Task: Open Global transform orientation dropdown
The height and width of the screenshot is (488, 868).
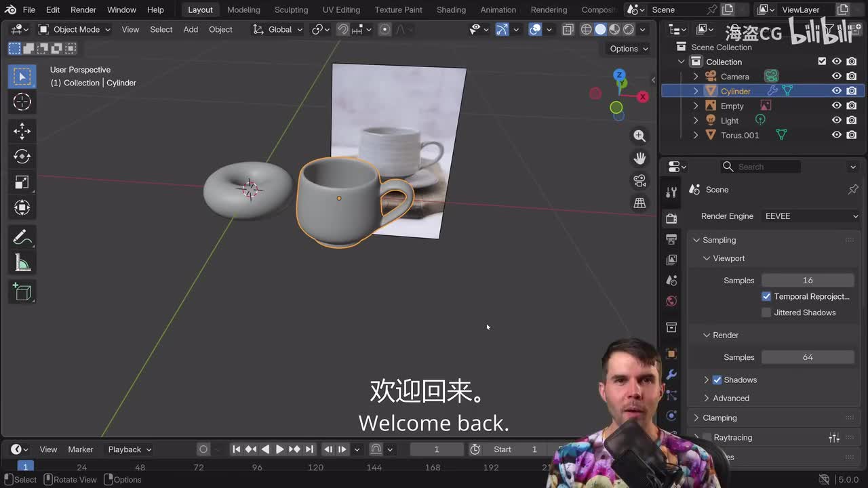Action: tap(278, 29)
